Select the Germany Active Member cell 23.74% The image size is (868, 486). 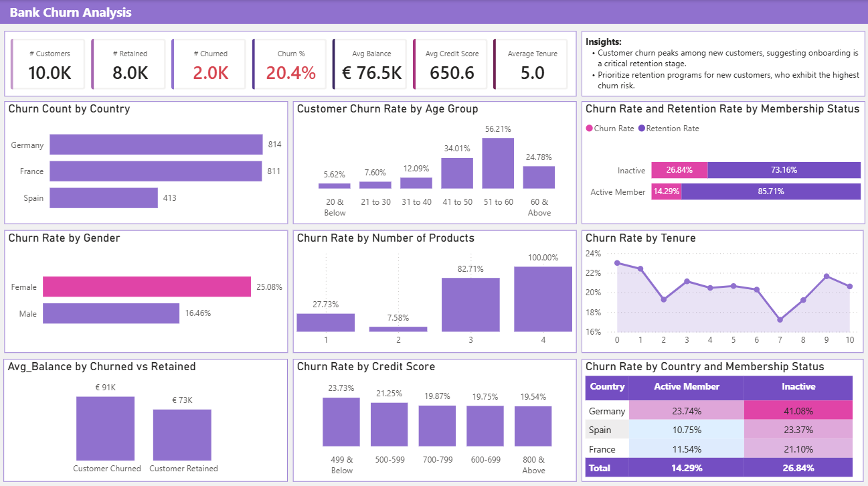[x=687, y=410]
